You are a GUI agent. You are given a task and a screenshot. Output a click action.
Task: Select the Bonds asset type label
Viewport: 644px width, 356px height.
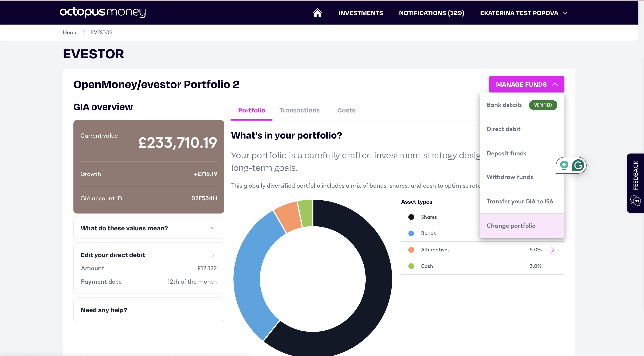pos(428,233)
